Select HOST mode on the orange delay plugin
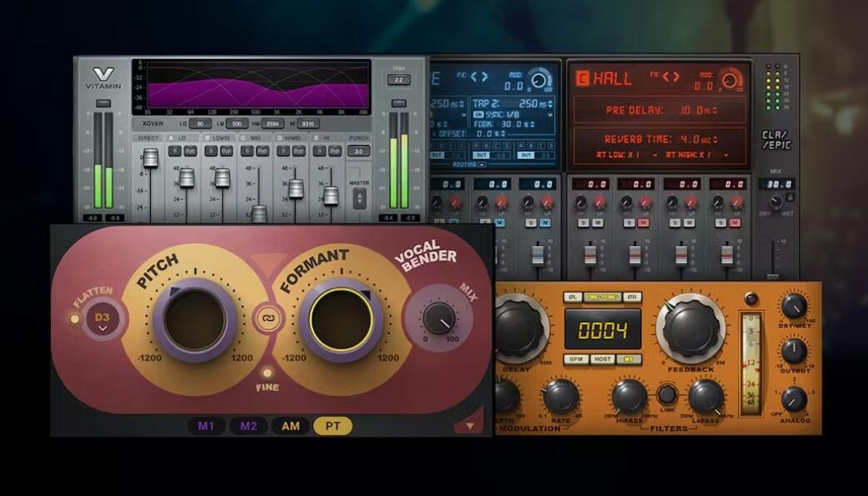This screenshot has width=868, height=496. tap(601, 359)
